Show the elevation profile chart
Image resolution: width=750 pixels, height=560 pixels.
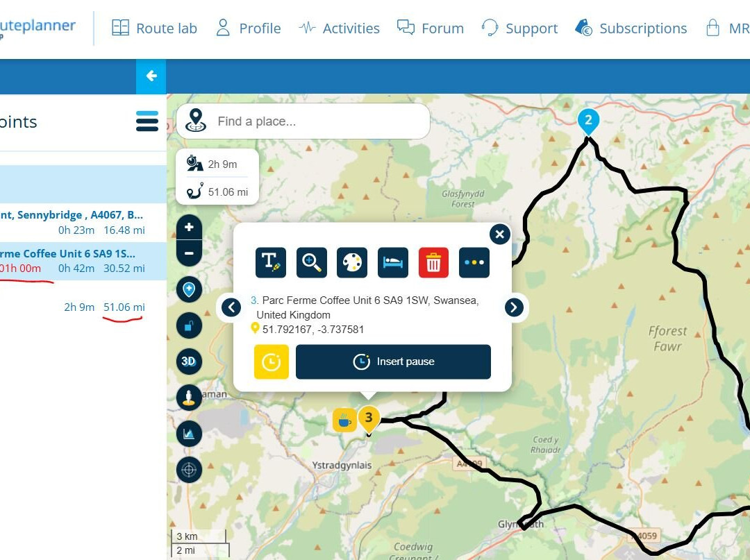pos(189,434)
